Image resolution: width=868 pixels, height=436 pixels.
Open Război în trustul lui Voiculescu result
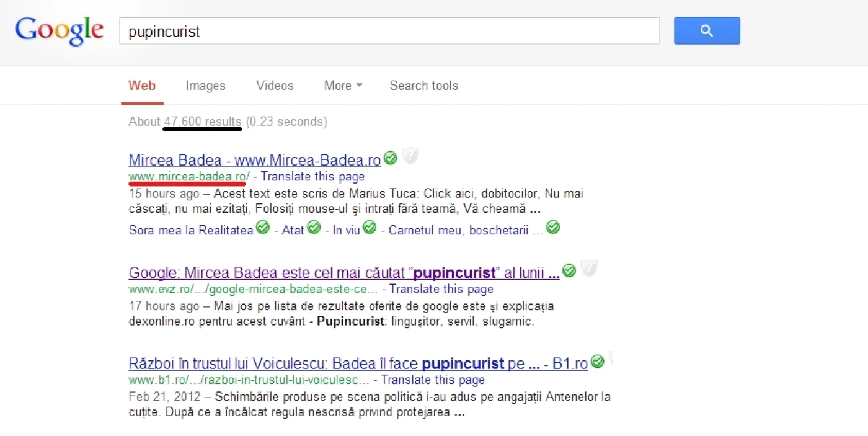pyautogui.click(x=358, y=363)
